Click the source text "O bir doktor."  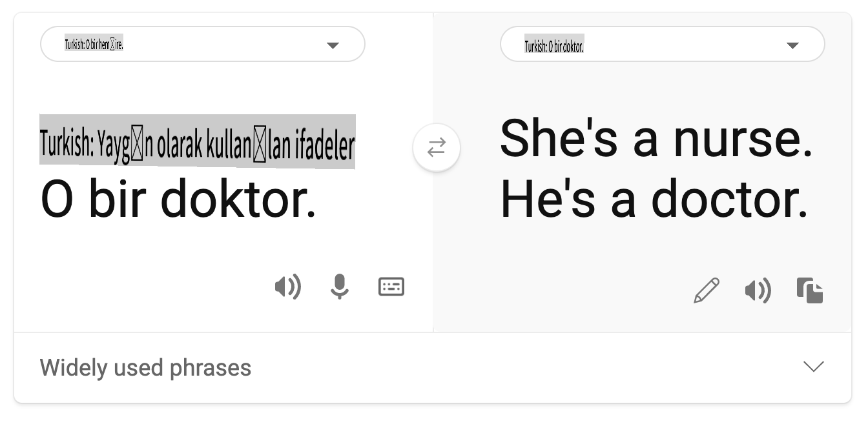pos(178,200)
